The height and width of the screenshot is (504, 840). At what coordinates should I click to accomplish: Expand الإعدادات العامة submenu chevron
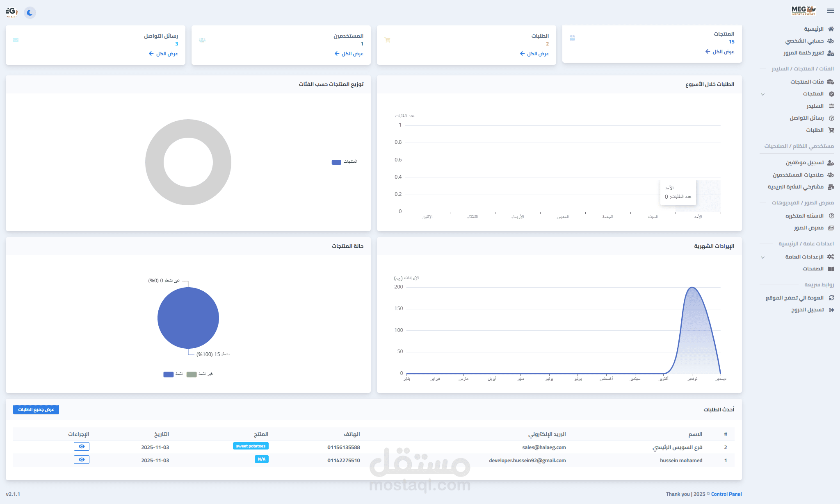pos(763,257)
